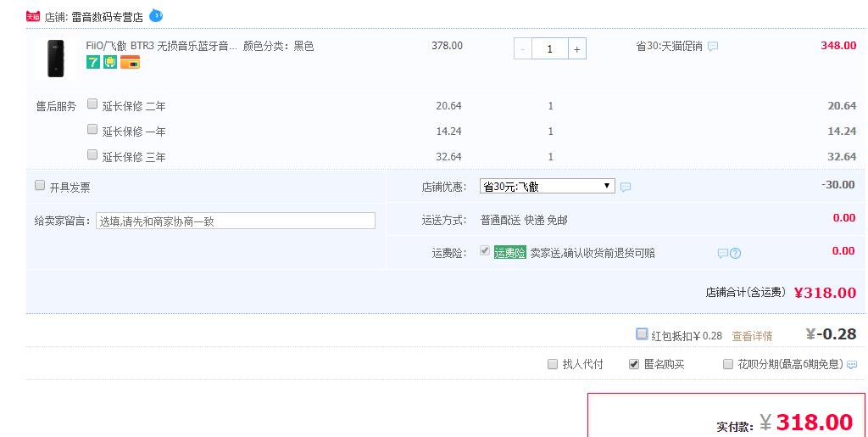The image size is (868, 437).
Task: Click the 给卖家留言 message input field
Action: point(236,221)
